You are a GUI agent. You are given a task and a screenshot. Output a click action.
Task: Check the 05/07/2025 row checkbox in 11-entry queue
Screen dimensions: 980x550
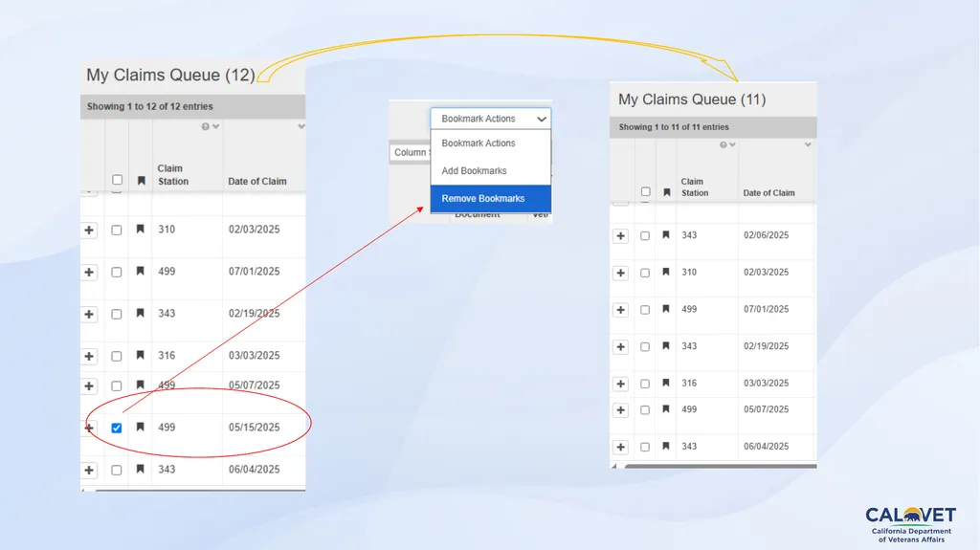pos(645,410)
